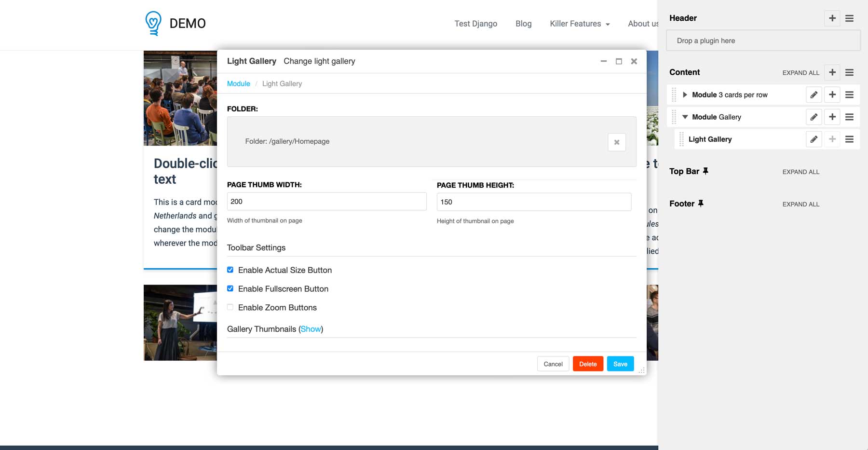Open the hamburger menu for Module Gallery

click(x=849, y=117)
